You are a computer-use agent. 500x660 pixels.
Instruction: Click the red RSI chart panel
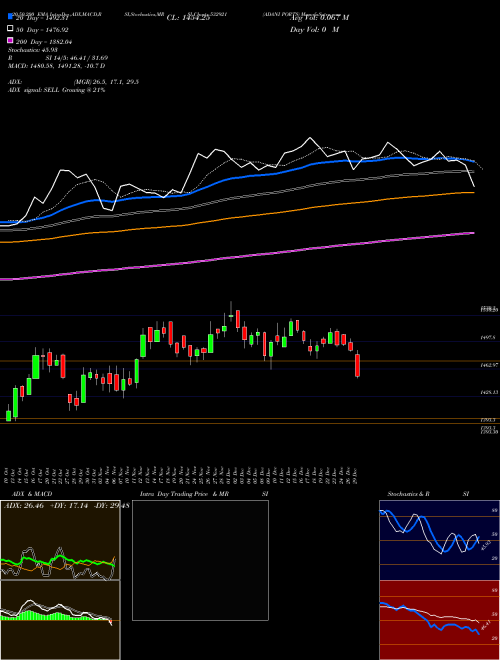tap(439, 620)
